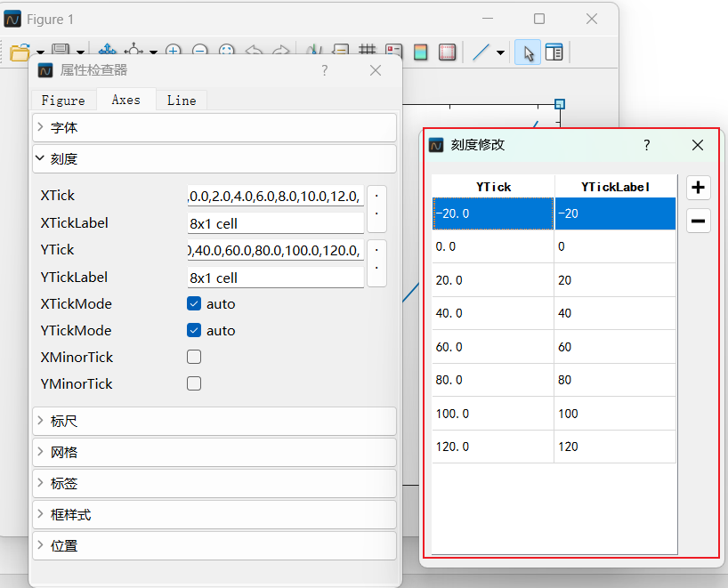
Task: Select YTickLabel cell -20
Action: (615, 213)
